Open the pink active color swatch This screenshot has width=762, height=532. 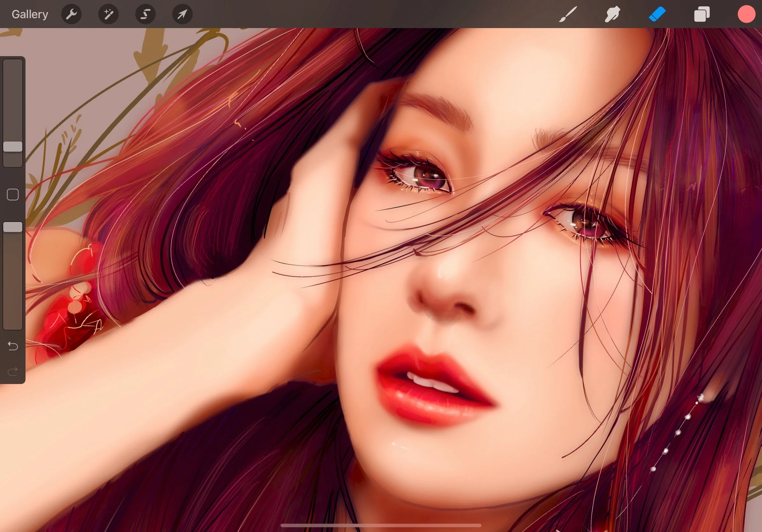(x=746, y=14)
